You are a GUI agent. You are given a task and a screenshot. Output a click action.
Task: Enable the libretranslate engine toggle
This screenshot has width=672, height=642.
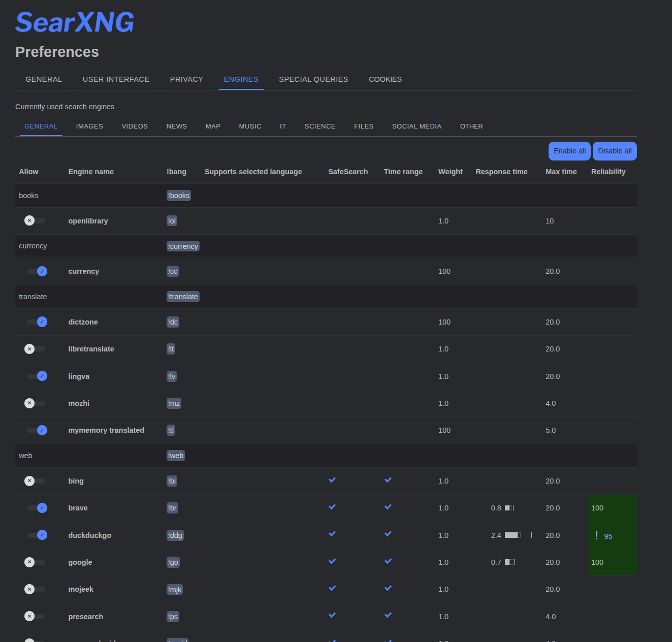(x=35, y=349)
